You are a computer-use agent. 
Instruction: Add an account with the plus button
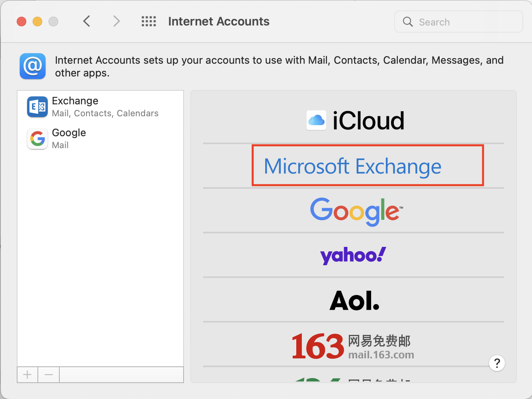(27, 375)
